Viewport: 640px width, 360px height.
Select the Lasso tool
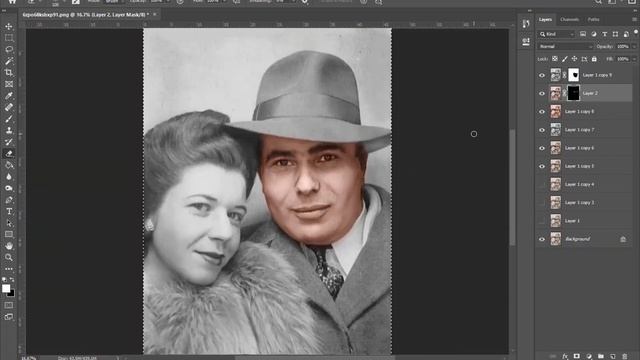click(9, 49)
